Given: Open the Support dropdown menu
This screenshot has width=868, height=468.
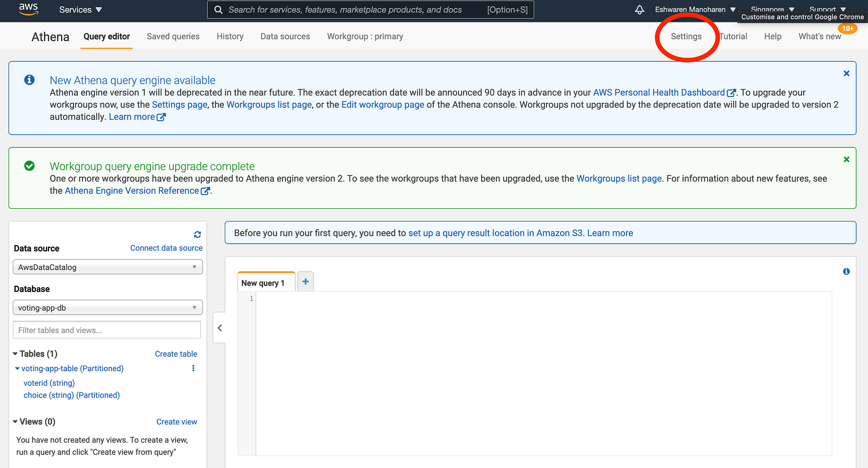Looking at the screenshot, I should 827,9.
